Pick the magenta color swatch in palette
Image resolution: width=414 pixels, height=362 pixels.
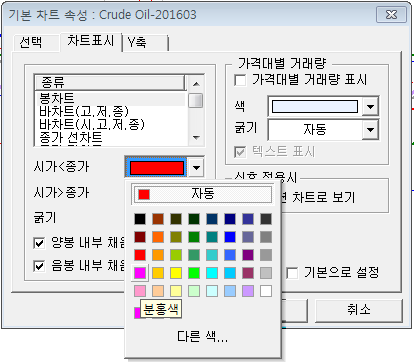(140, 273)
